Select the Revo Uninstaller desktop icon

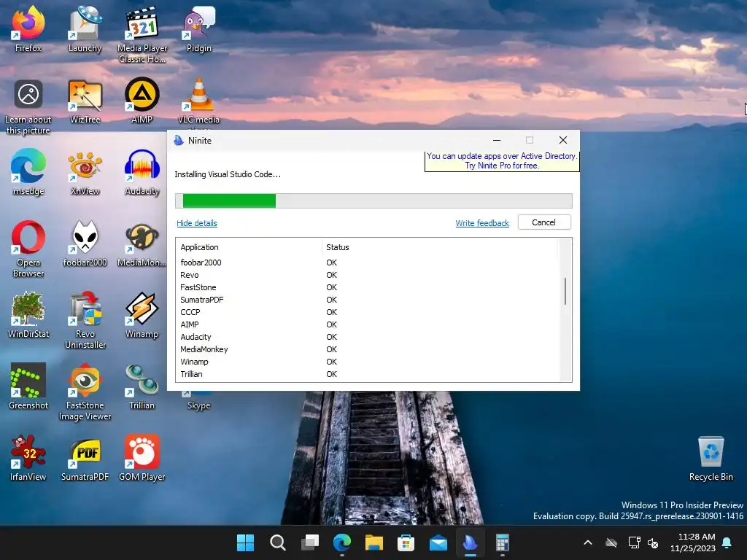tap(85, 320)
